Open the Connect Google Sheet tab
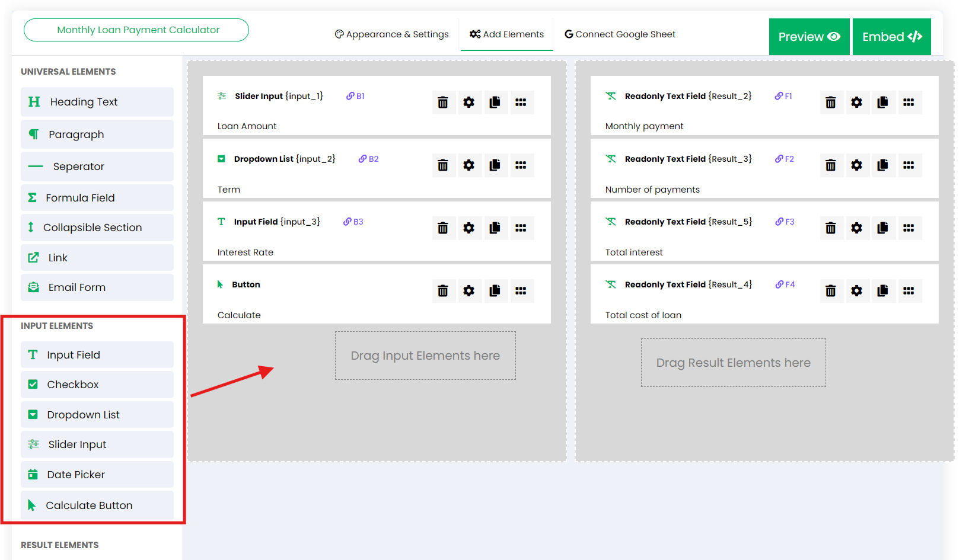Screen dimensions: 969x560 (620, 34)
